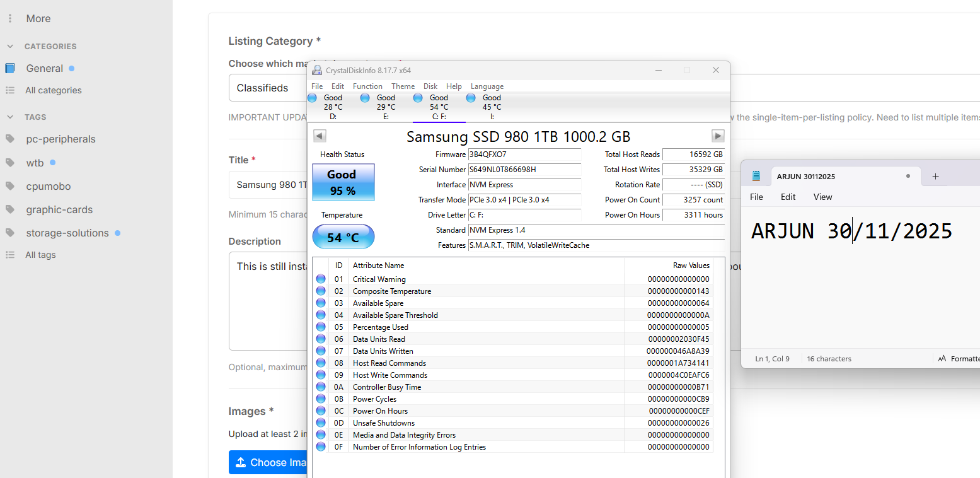Click the Good 95% health status button

[343, 183]
